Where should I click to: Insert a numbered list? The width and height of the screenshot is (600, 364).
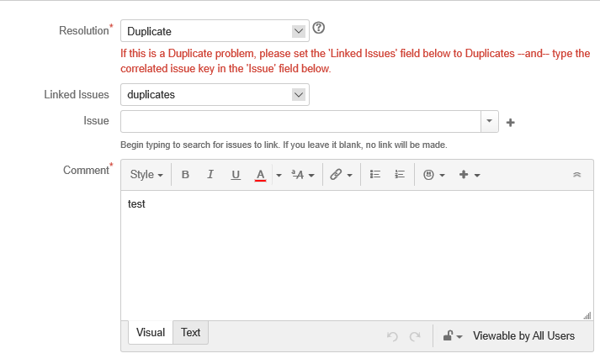(400, 175)
